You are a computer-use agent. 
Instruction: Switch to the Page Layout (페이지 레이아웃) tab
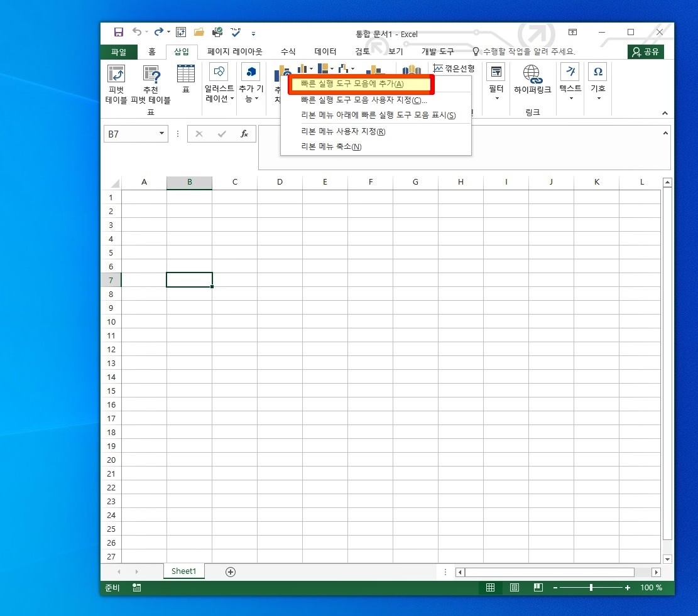pyautogui.click(x=234, y=51)
